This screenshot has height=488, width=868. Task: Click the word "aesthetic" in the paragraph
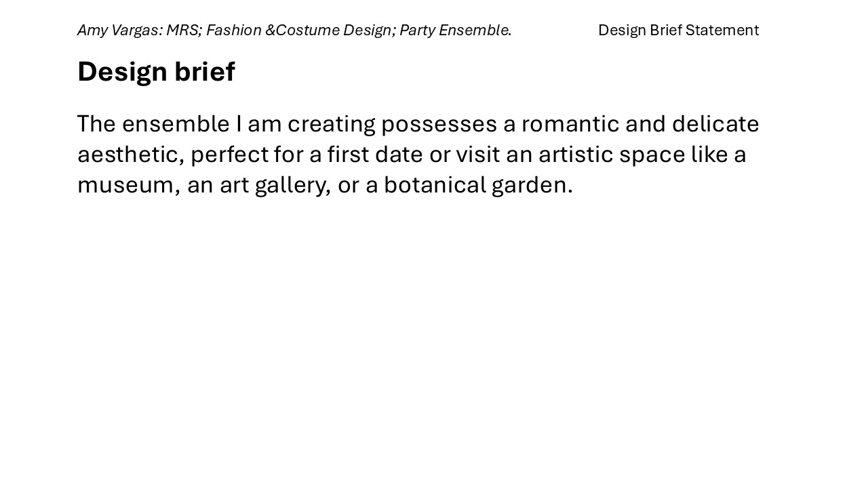tap(130, 155)
